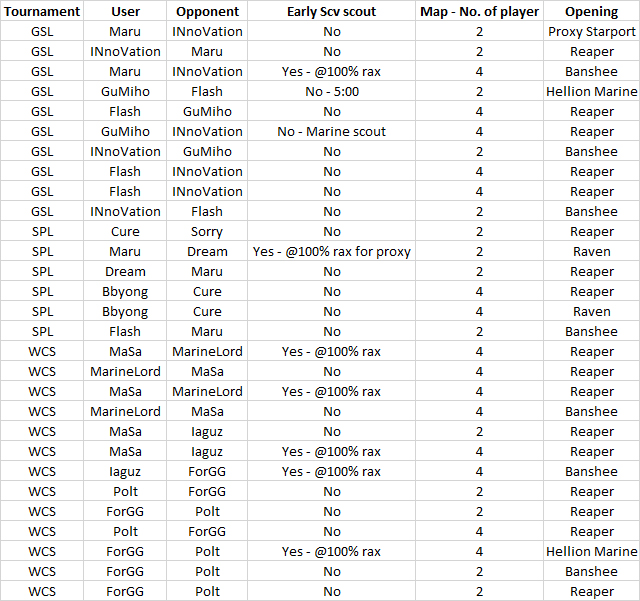Select "Yes - @100% rax for proxy" cell
Viewport: 640px width, 601px height.
pos(331,251)
